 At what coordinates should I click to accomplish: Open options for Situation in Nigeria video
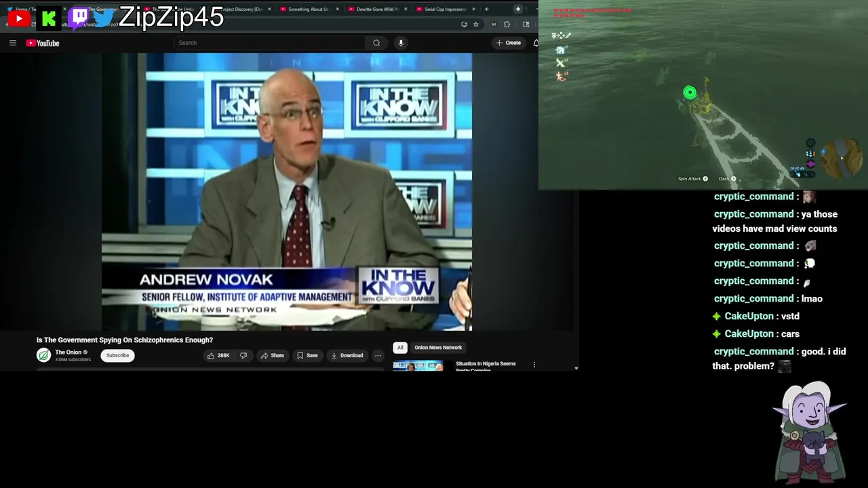click(534, 365)
